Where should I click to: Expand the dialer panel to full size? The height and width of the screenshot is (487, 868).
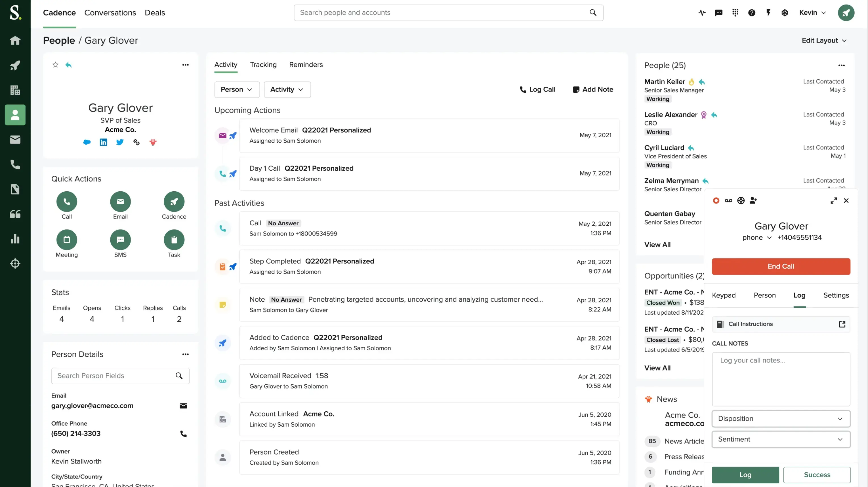click(834, 201)
